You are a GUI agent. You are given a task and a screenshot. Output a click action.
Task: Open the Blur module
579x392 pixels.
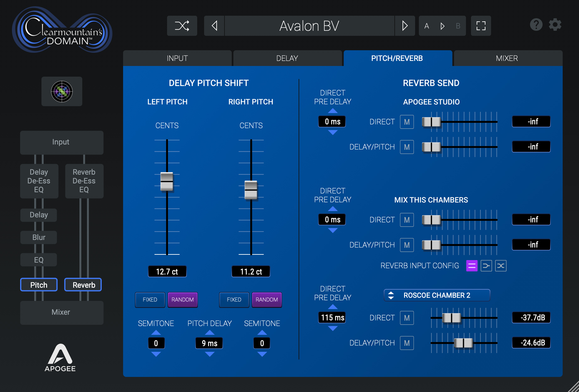pyautogui.click(x=39, y=237)
